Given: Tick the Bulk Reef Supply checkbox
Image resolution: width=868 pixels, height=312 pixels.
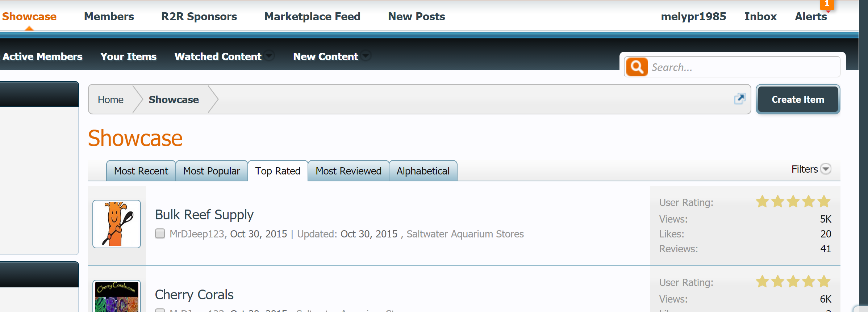Looking at the screenshot, I should pyautogui.click(x=160, y=233).
